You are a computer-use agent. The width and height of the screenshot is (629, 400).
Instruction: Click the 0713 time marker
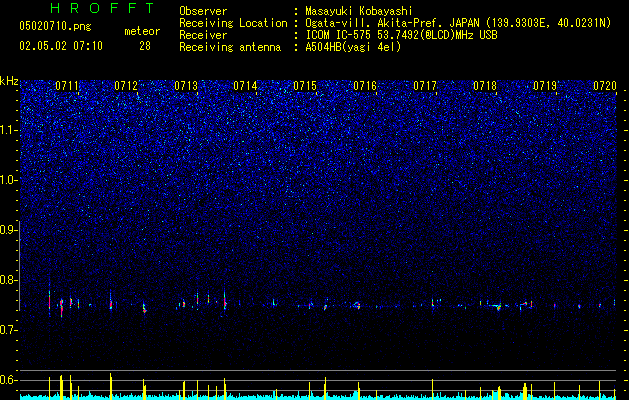click(186, 86)
